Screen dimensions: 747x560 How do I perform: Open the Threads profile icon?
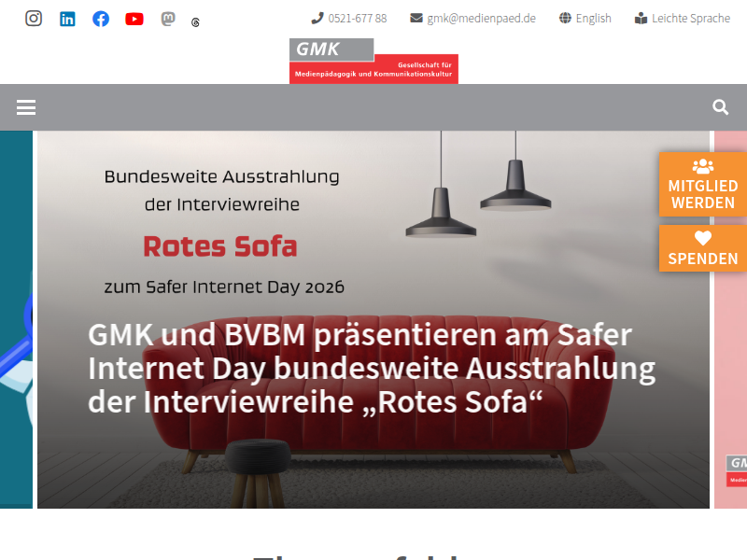195,22
